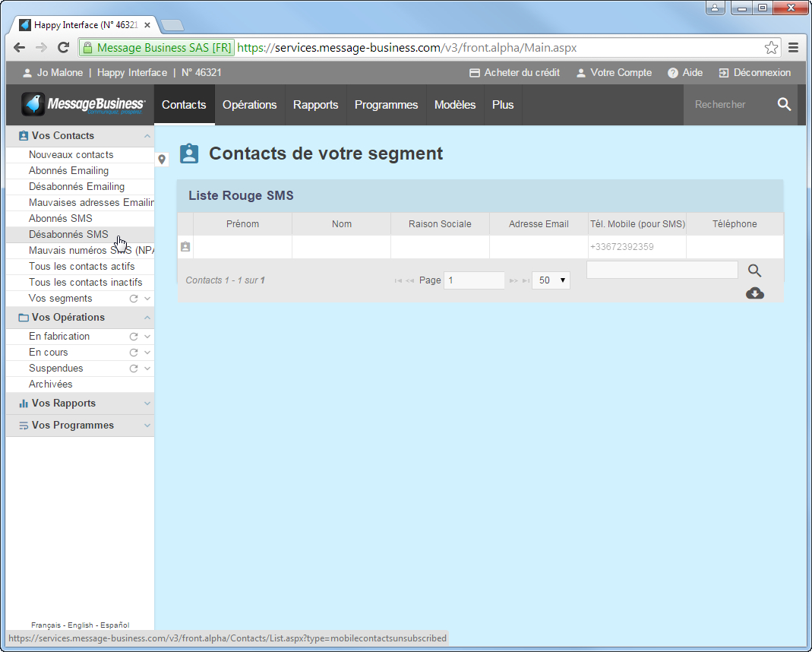Expand the Vos Rapports section

click(x=147, y=404)
